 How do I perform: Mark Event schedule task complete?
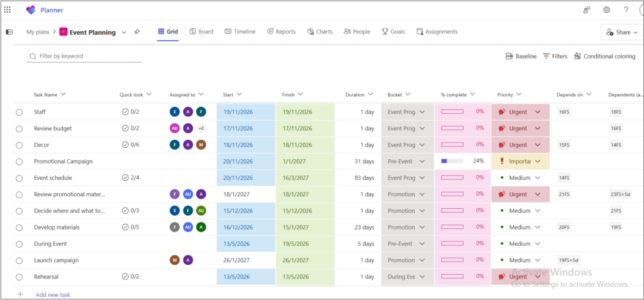(19, 178)
